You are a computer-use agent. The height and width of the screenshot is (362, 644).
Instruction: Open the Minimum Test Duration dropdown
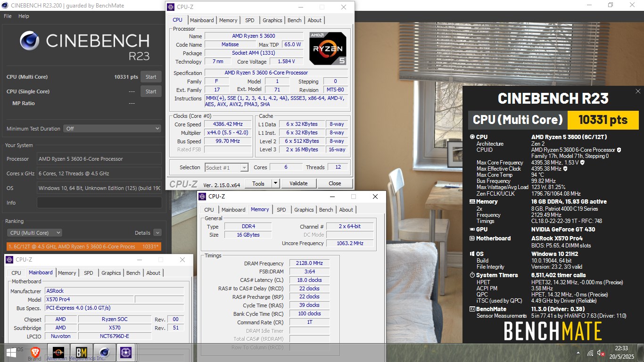113,129
